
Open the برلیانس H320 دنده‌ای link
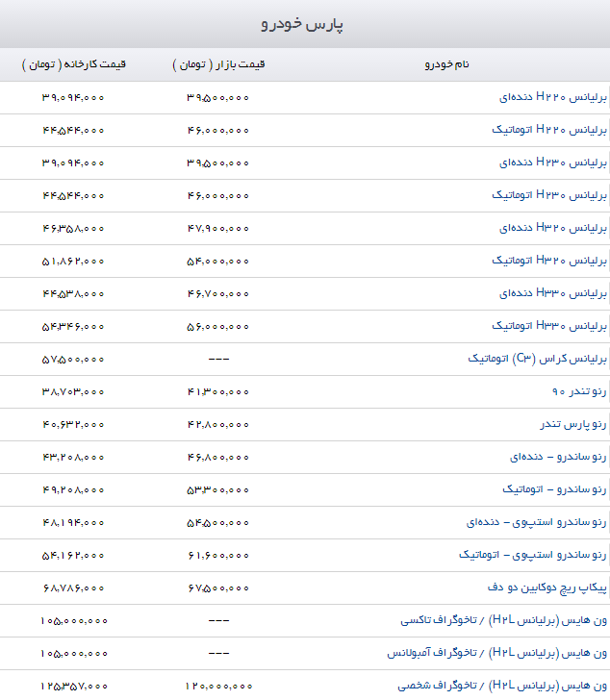(x=553, y=228)
